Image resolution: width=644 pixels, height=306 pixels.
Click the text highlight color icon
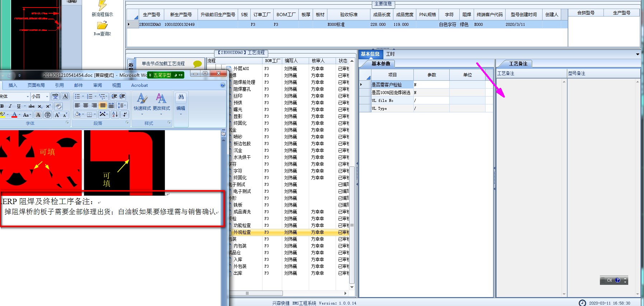(2, 115)
